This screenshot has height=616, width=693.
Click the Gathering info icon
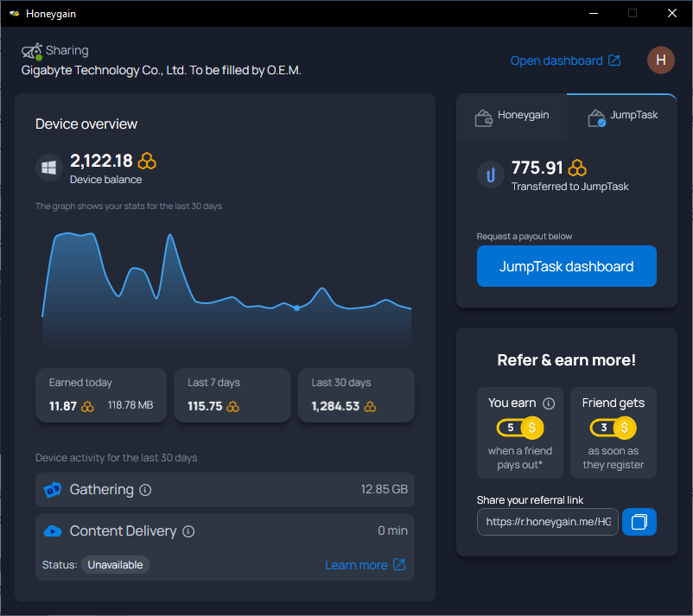(145, 490)
